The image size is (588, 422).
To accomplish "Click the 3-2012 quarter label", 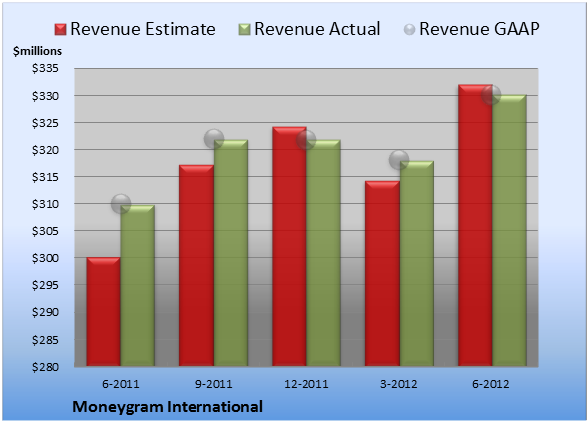I will pos(399,384).
